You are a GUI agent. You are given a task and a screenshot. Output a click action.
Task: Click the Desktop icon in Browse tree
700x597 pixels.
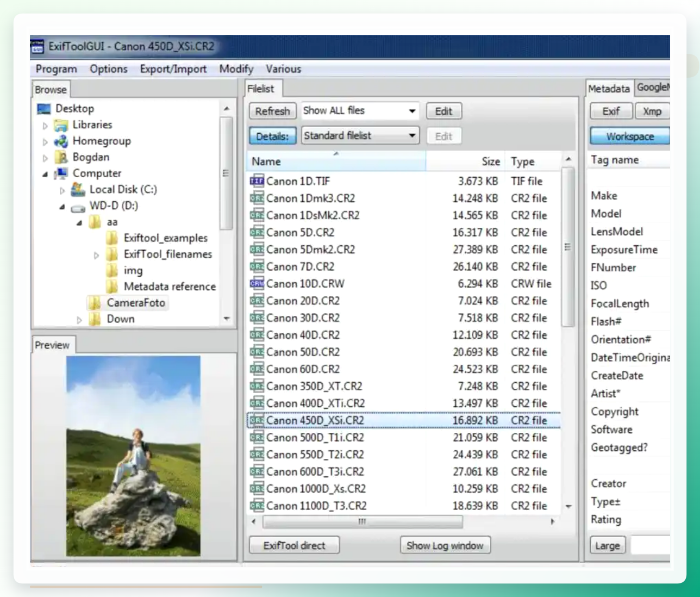pyautogui.click(x=44, y=109)
